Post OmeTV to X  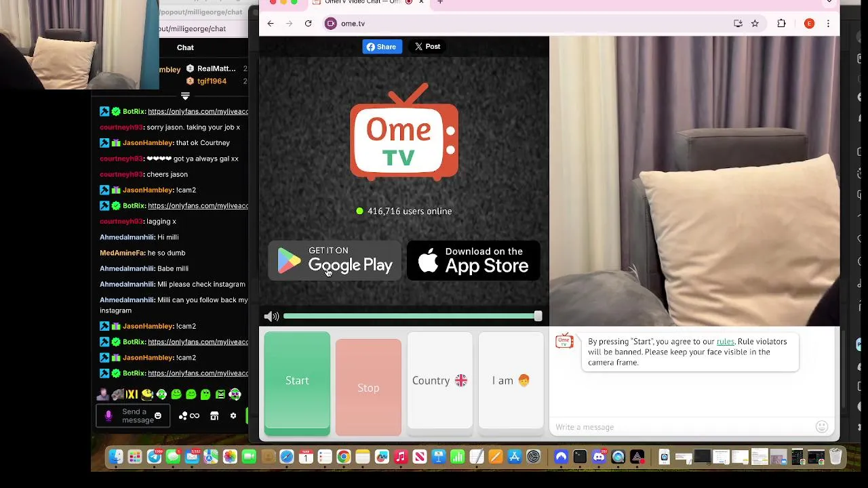[428, 47]
